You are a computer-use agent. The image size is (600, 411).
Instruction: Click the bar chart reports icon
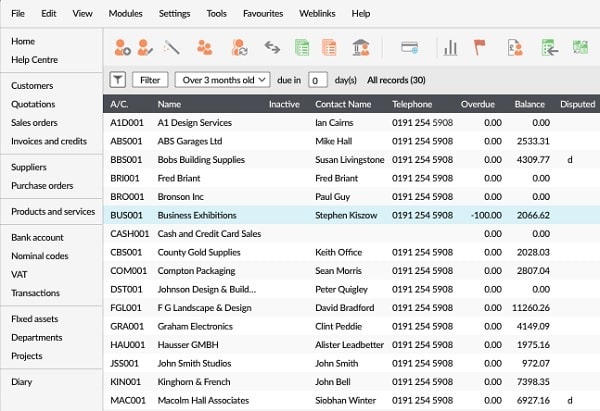450,48
